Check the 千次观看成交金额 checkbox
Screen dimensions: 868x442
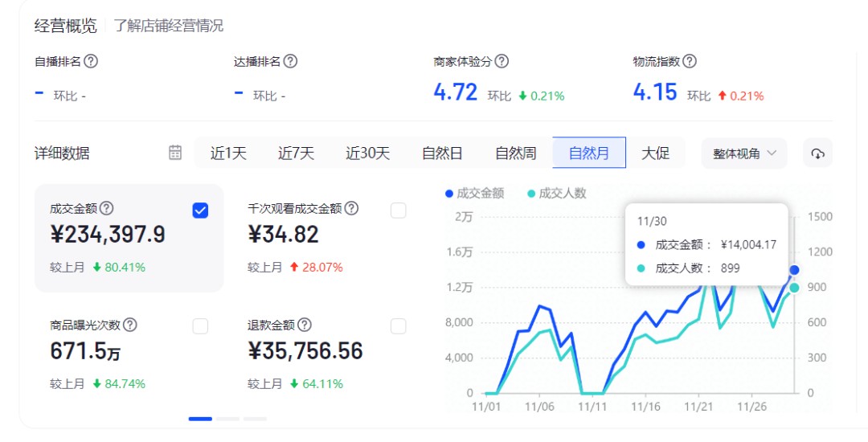tap(398, 211)
